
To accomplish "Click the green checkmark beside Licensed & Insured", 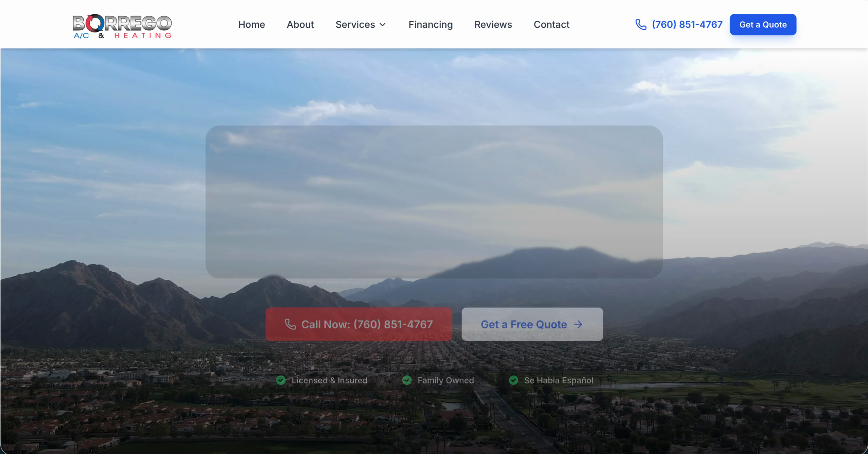I will point(281,380).
